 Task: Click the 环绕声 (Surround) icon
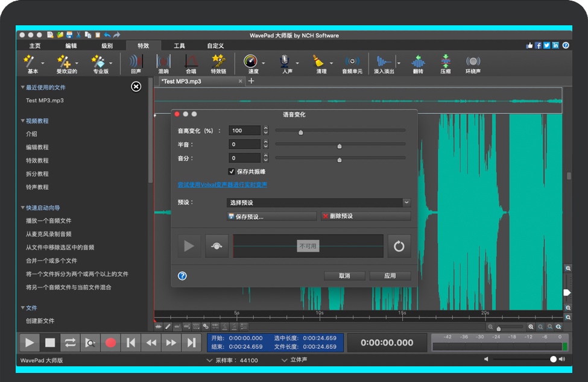pos(473,63)
